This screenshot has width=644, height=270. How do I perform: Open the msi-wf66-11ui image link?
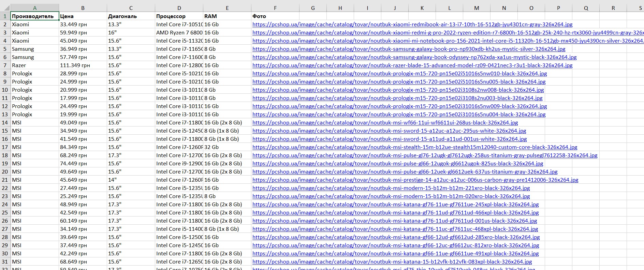[x=385, y=123]
